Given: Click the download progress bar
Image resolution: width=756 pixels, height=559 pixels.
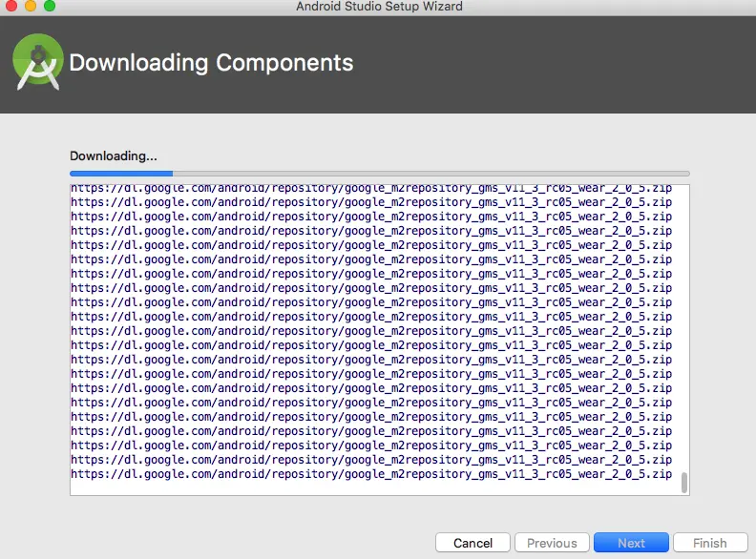Looking at the screenshot, I should pos(380,174).
